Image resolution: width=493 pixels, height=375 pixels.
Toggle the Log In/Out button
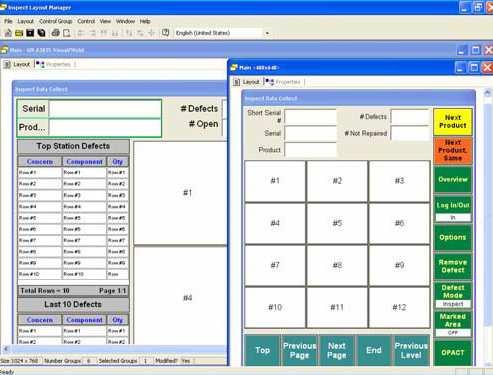click(453, 209)
